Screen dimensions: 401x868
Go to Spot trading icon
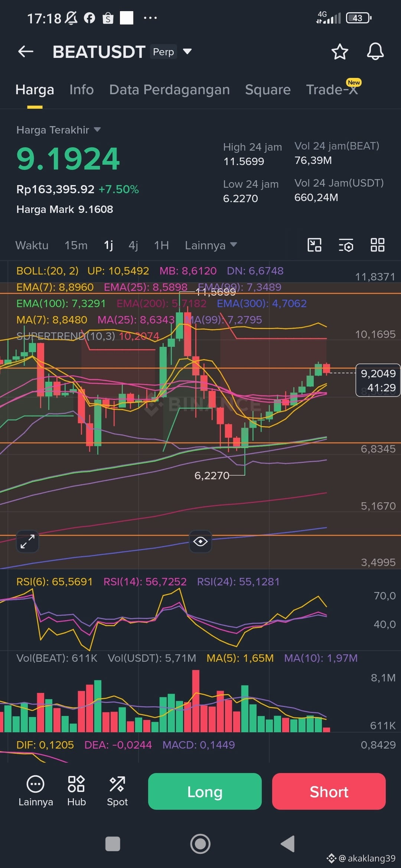117,791
